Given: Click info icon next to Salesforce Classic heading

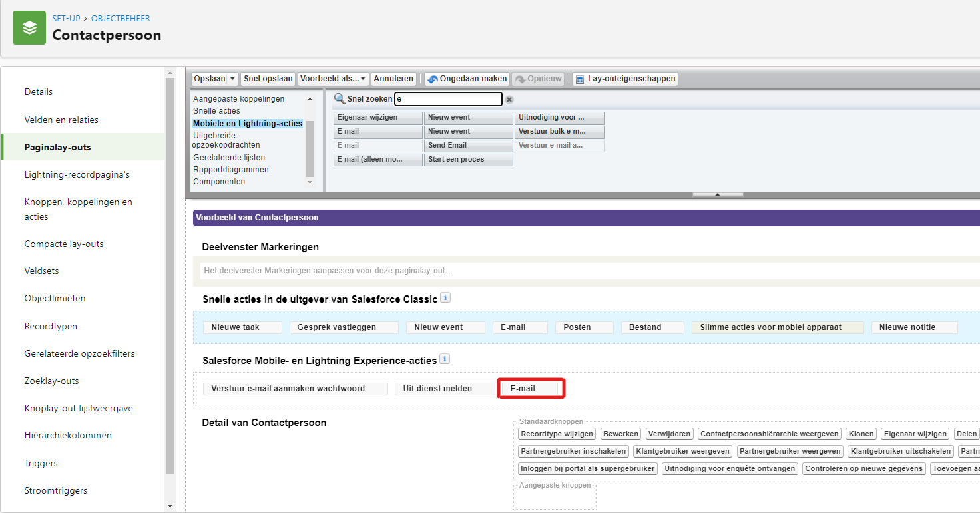Looking at the screenshot, I should (x=445, y=298).
